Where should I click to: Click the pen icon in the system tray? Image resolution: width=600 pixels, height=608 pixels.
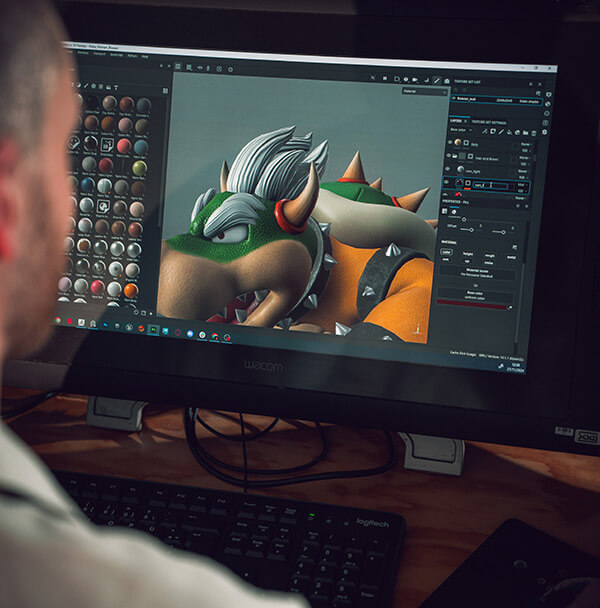coord(501,366)
